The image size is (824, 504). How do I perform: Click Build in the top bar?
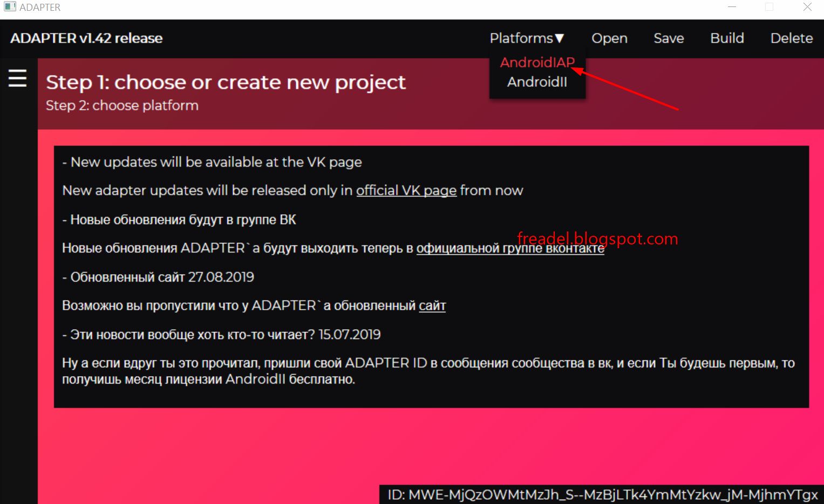[x=727, y=38]
